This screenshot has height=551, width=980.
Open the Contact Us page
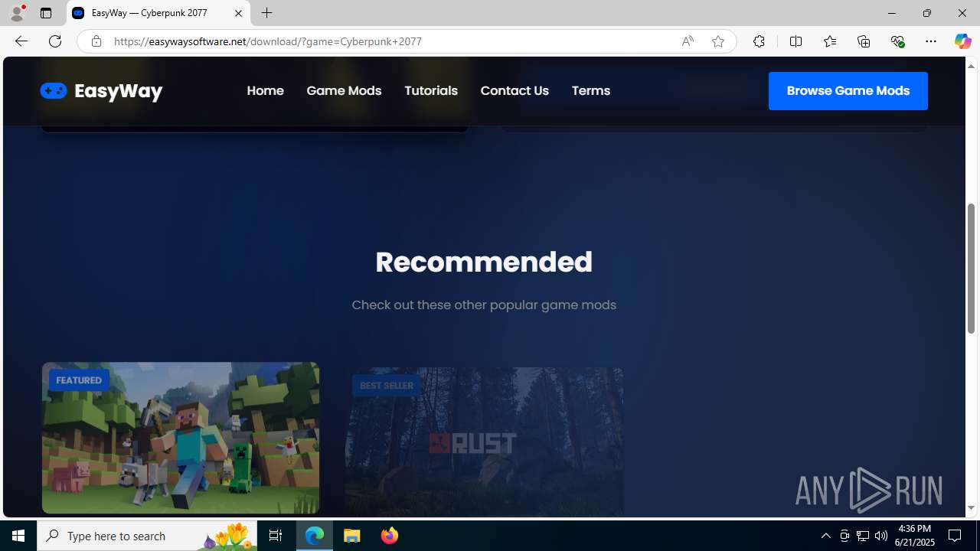514,91
